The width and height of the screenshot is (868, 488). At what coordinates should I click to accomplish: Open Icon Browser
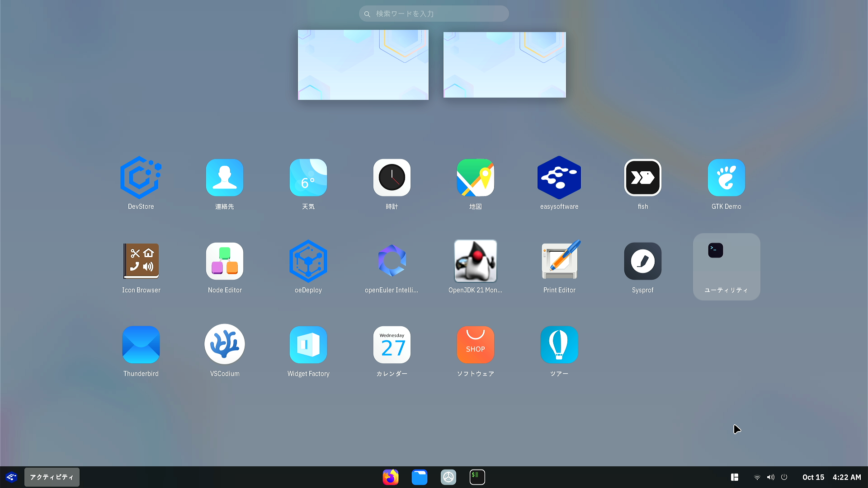tap(141, 262)
